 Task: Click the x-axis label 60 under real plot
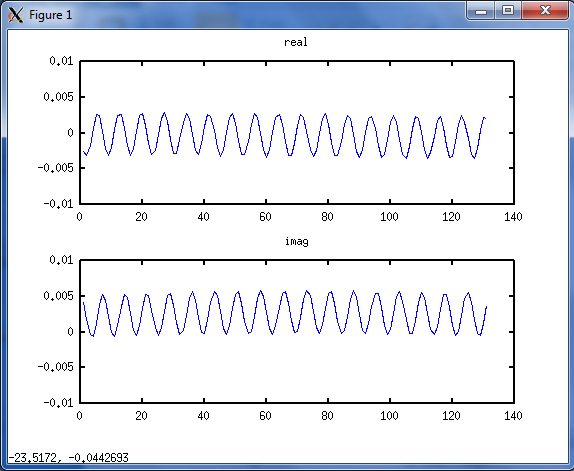265,217
